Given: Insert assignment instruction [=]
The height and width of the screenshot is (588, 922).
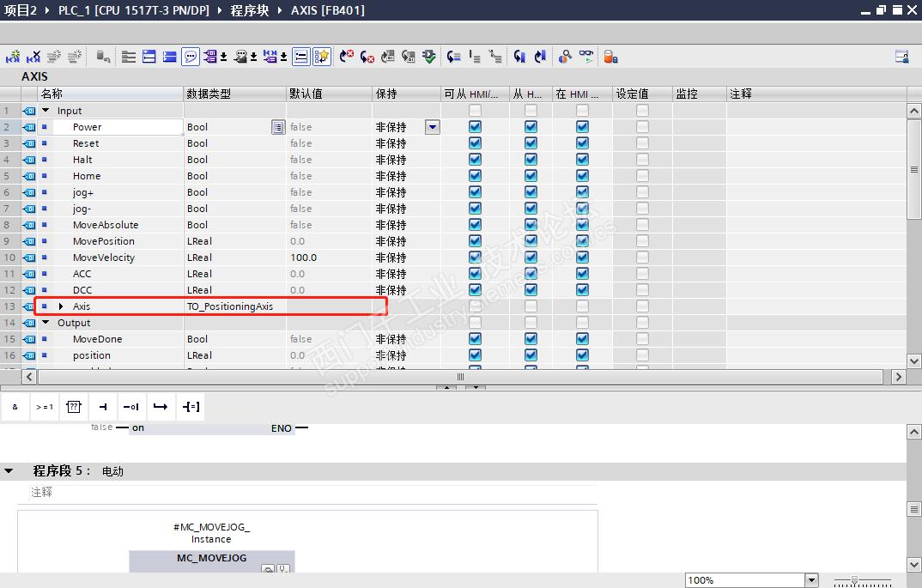Looking at the screenshot, I should coord(191,407).
